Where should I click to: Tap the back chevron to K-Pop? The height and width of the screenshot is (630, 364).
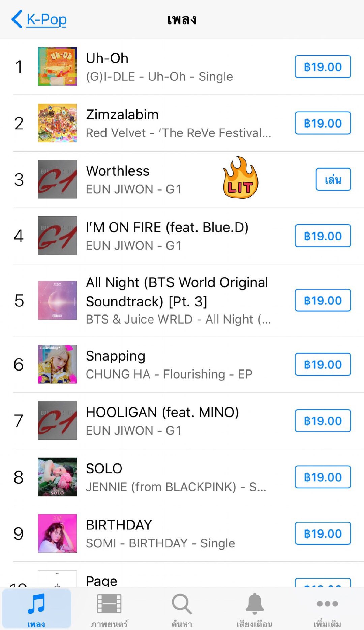(17, 19)
